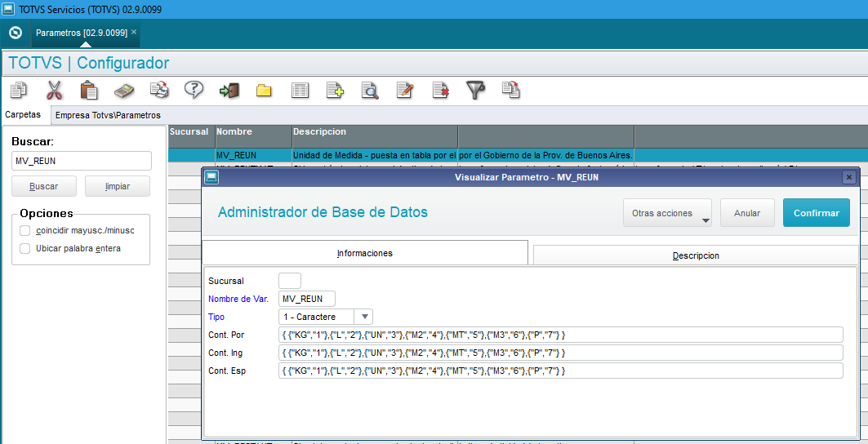Click the limpiar button
This screenshot has width=868, height=444.
click(x=118, y=186)
